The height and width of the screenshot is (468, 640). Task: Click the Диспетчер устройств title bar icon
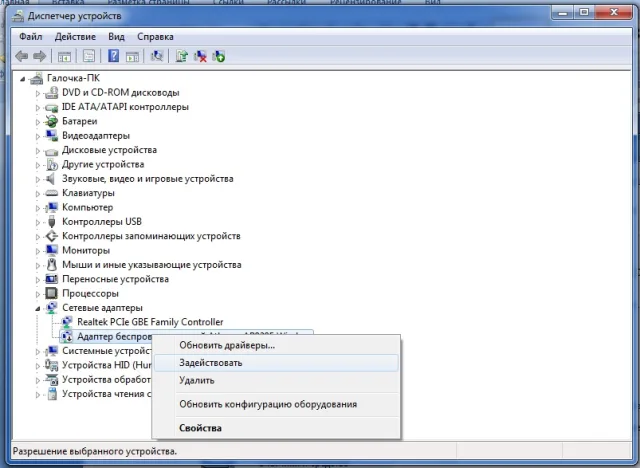pyautogui.click(x=18, y=16)
